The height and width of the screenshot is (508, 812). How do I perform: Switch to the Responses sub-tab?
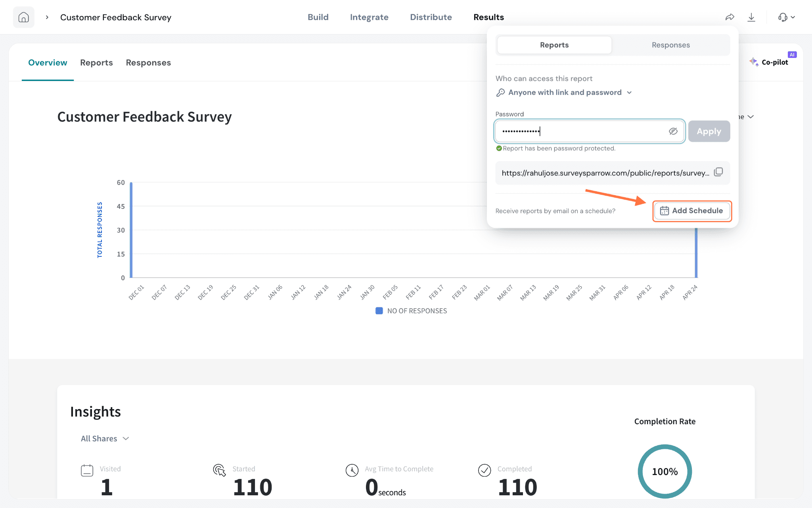point(148,63)
